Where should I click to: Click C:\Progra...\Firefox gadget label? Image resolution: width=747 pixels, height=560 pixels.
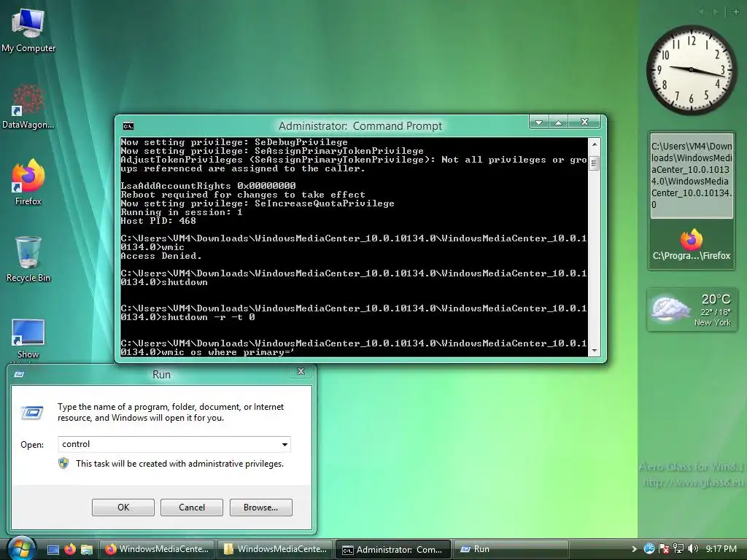click(692, 256)
